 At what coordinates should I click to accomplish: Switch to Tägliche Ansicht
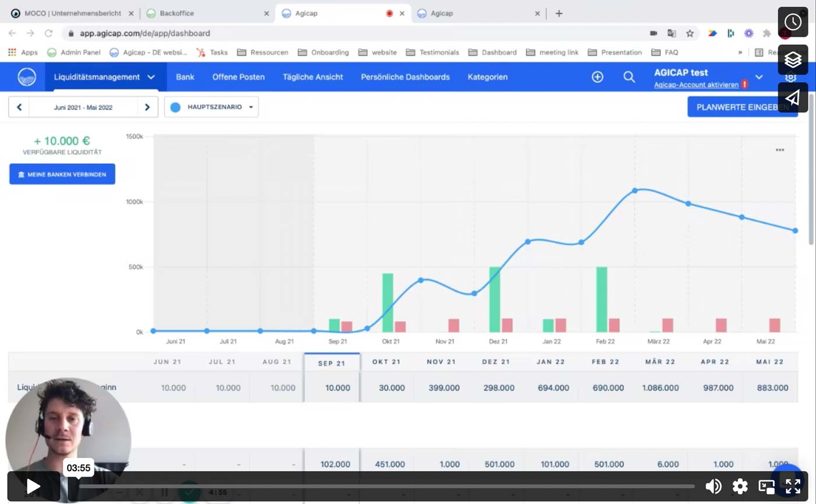click(x=313, y=77)
